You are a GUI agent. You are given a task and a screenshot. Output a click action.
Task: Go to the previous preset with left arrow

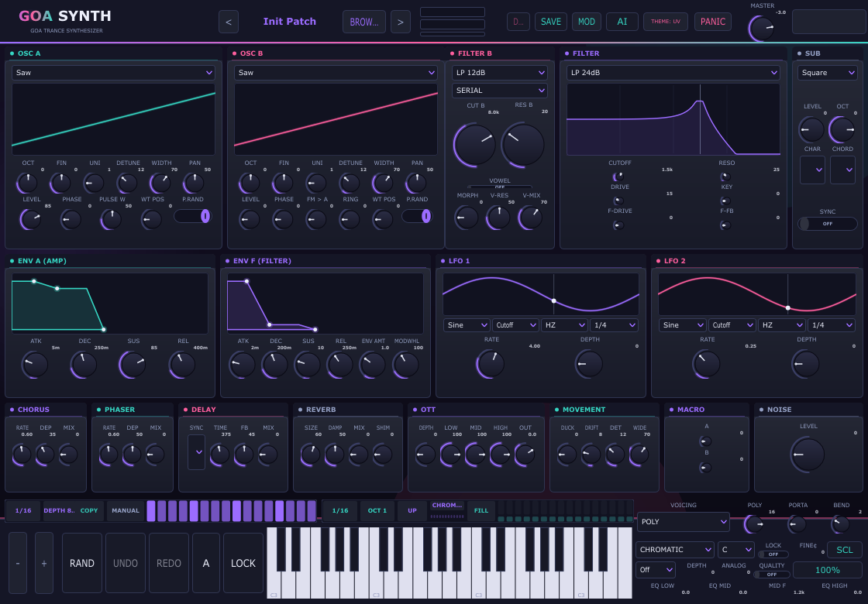[x=229, y=22]
